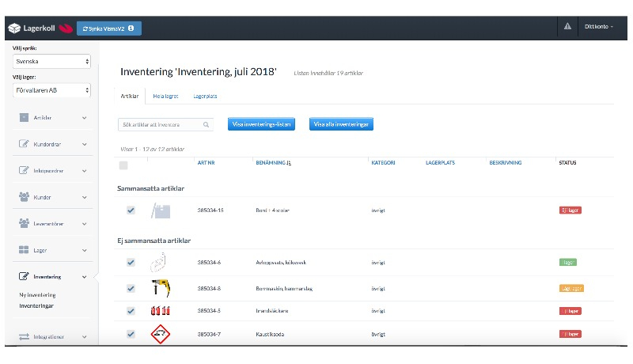Screen dimensions: 633x364
Task: Click the magnifier icon in search field
Action: (x=206, y=125)
